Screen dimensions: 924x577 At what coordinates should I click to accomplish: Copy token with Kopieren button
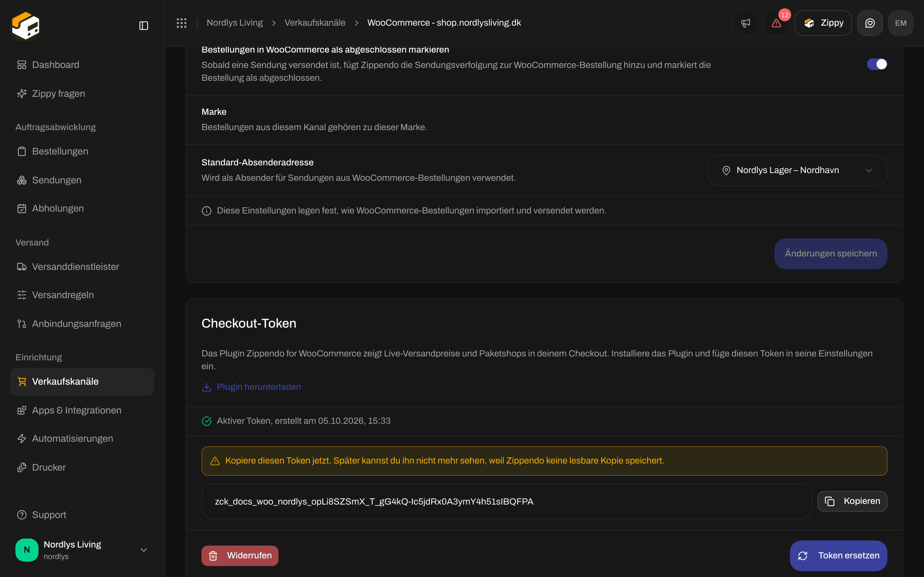tap(852, 501)
